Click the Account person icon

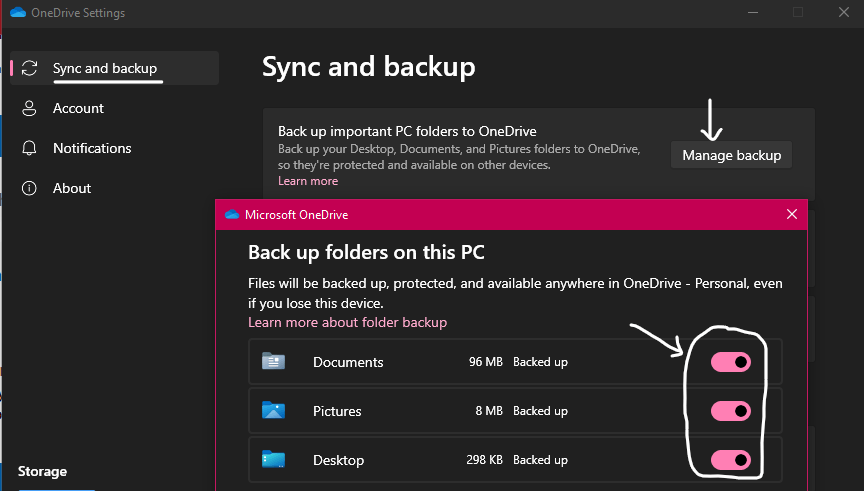point(30,108)
